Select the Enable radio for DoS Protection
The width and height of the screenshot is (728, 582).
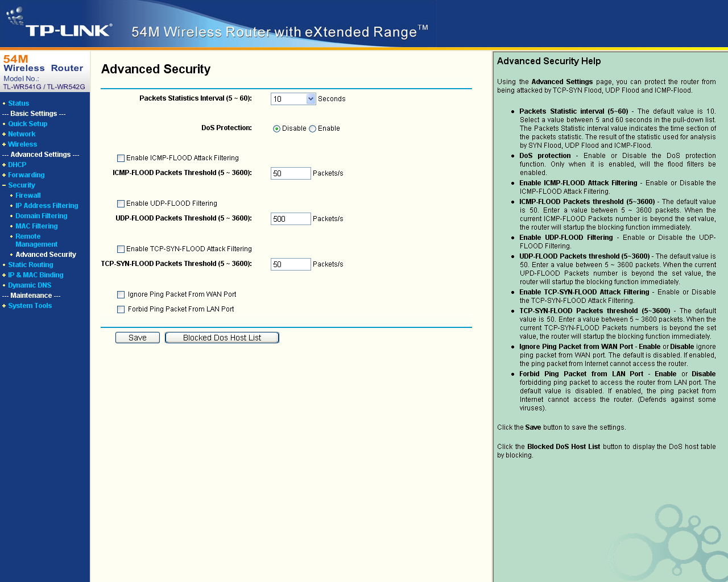(x=312, y=128)
